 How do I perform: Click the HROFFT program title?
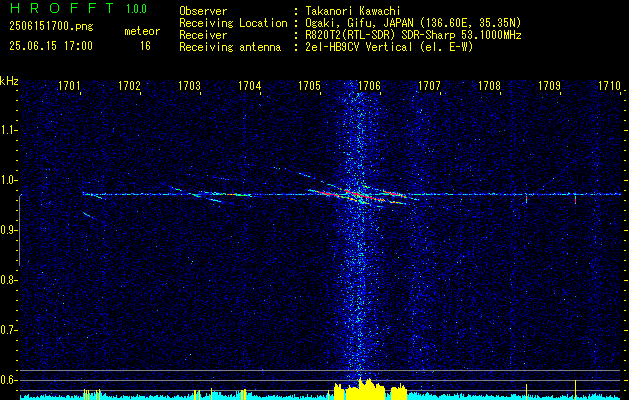pos(61,8)
